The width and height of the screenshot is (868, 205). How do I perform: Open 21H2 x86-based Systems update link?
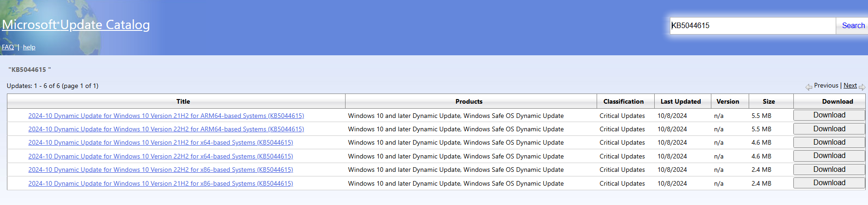click(x=160, y=183)
